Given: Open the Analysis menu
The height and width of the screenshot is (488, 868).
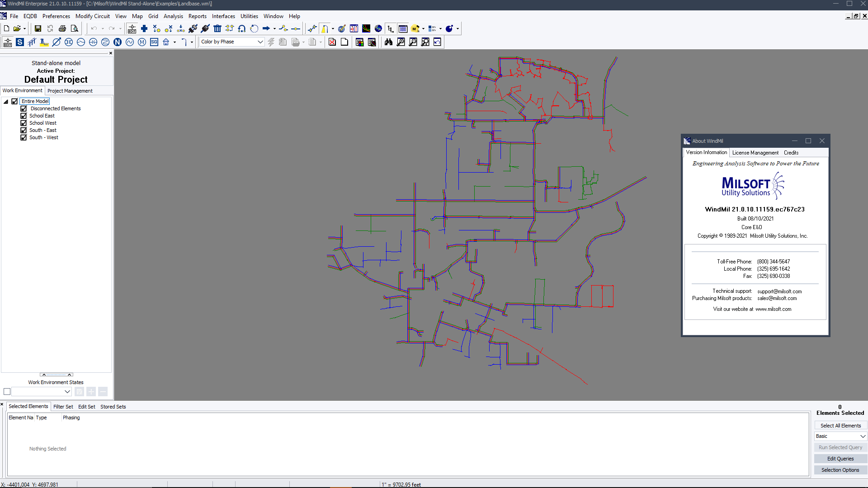Looking at the screenshot, I should tap(173, 16).
